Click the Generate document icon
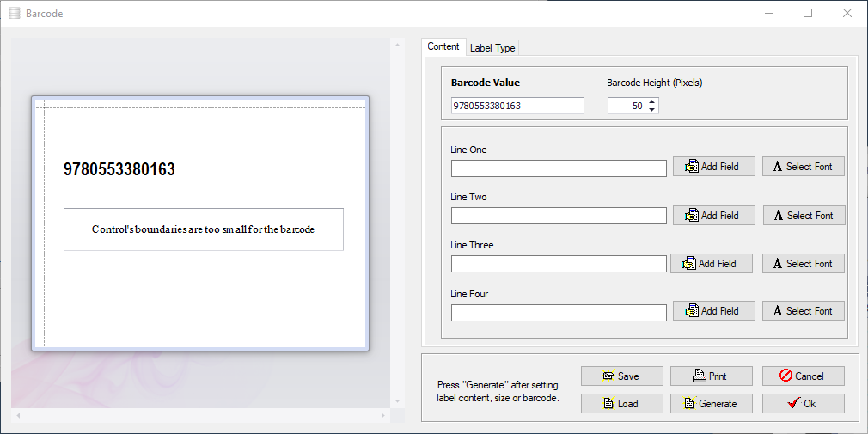 coord(690,403)
